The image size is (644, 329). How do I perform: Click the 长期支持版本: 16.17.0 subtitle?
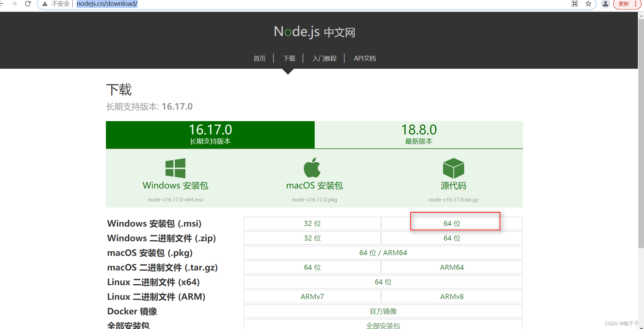click(x=149, y=106)
